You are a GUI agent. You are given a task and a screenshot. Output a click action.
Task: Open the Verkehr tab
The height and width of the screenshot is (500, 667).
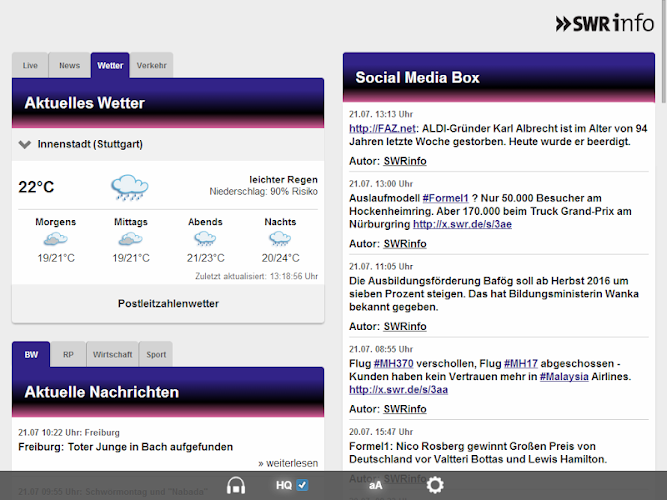[x=151, y=66]
